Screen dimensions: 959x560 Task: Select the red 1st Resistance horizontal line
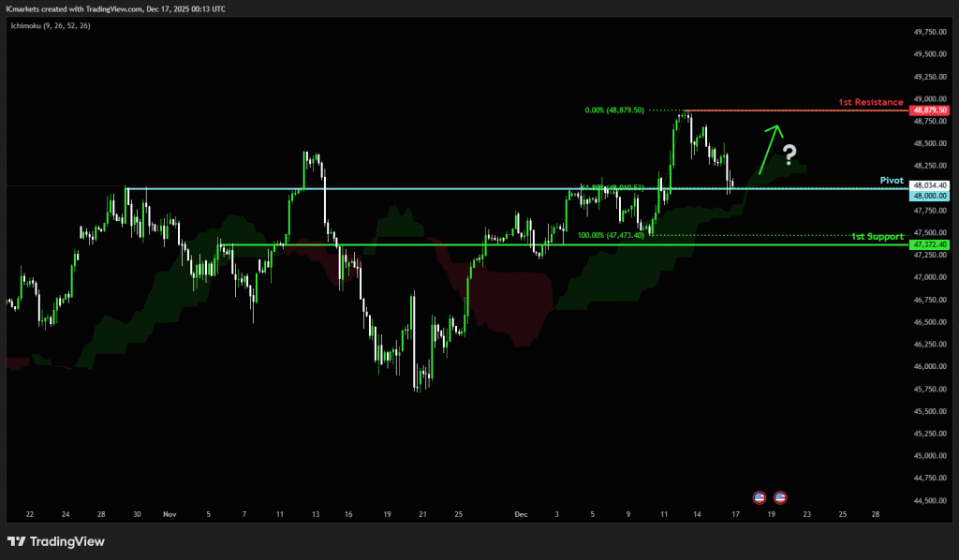(x=796, y=111)
